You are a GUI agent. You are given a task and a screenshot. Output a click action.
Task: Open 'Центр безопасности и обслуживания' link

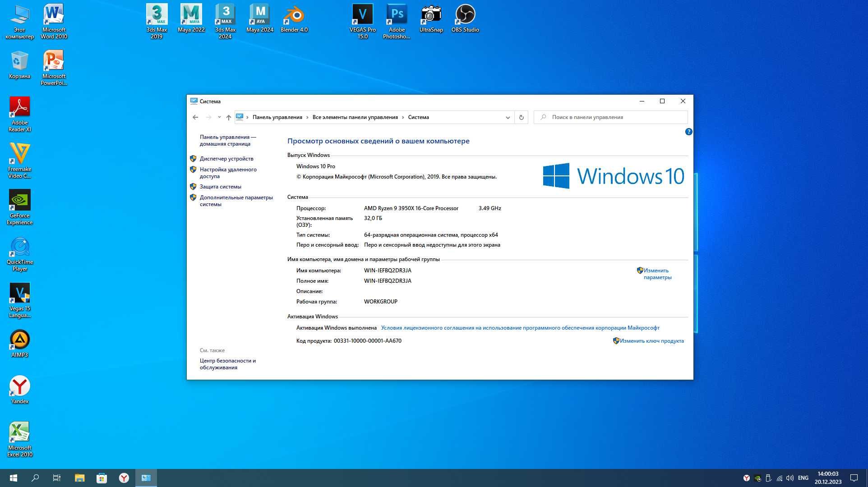pyautogui.click(x=227, y=364)
